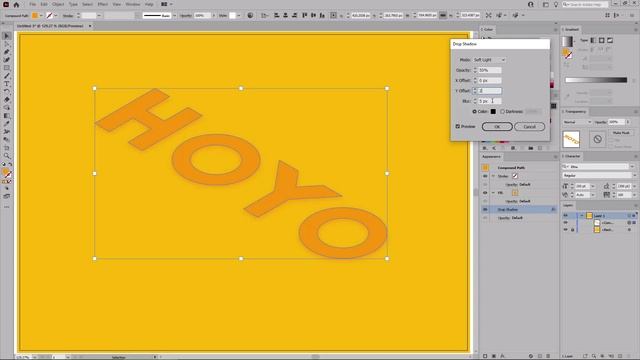Open the font family dropdown in Character

pos(632,167)
